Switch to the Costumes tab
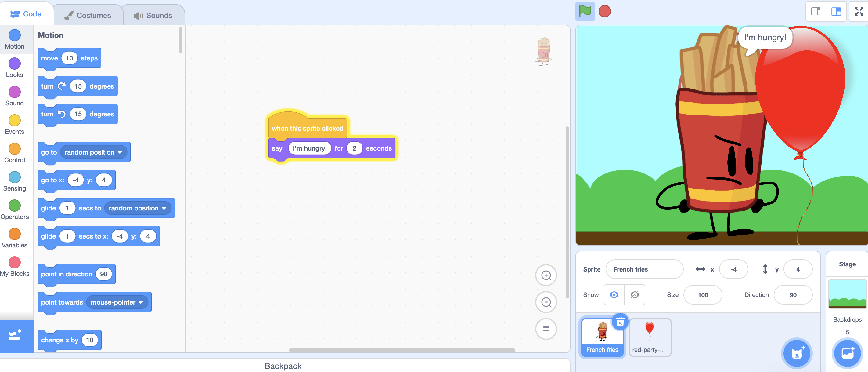Screen dimensions: 868x372 [88, 15]
